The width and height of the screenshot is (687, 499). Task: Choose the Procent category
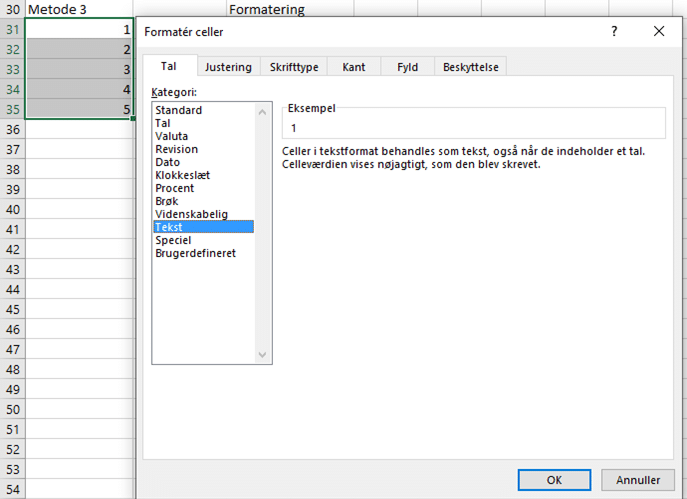tap(175, 188)
